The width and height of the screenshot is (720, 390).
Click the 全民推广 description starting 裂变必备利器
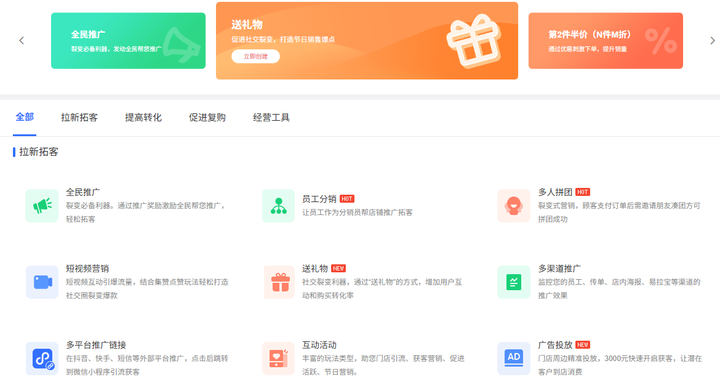(x=146, y=212)
